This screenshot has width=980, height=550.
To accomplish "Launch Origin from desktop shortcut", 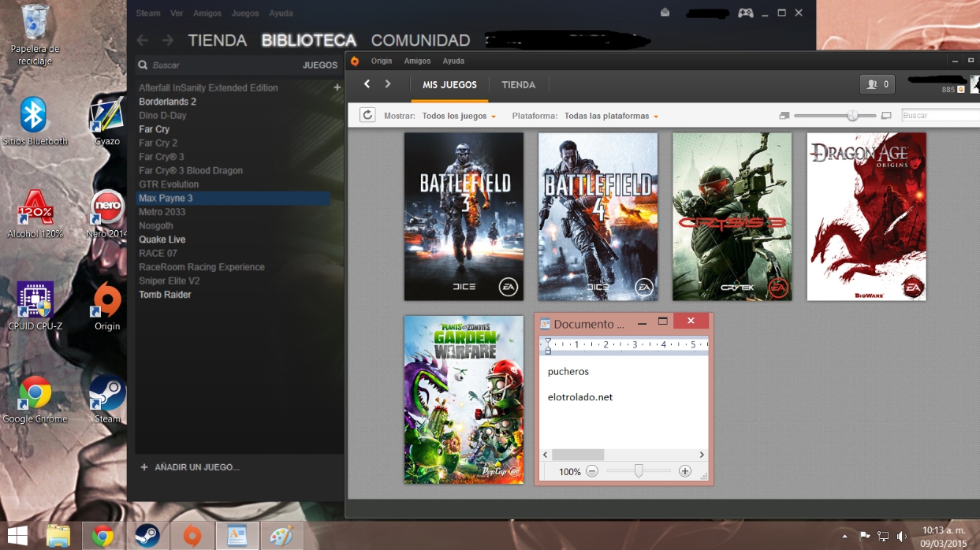I will pyautogui.click(x=106, y=306).
